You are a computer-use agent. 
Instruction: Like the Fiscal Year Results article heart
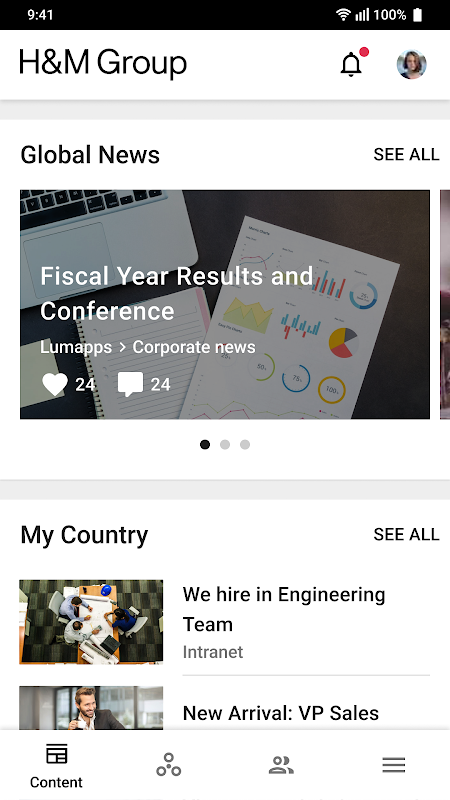55,384
